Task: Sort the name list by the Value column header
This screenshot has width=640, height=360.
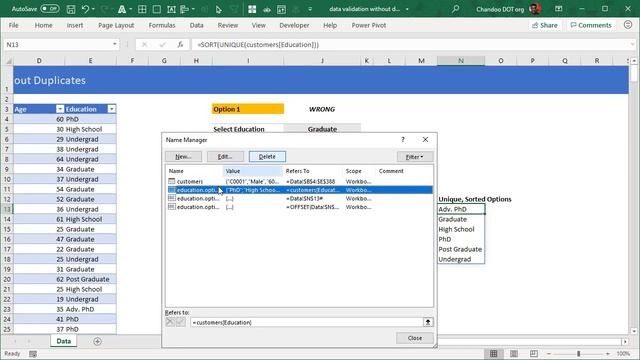Action: tap(253, 171)
